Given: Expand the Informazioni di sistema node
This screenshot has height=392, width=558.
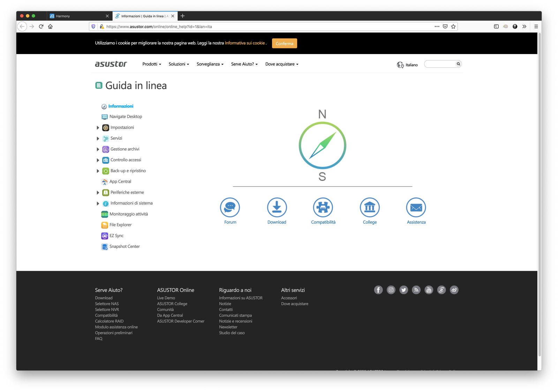Looking at the screenshot, I should (98, 203).
